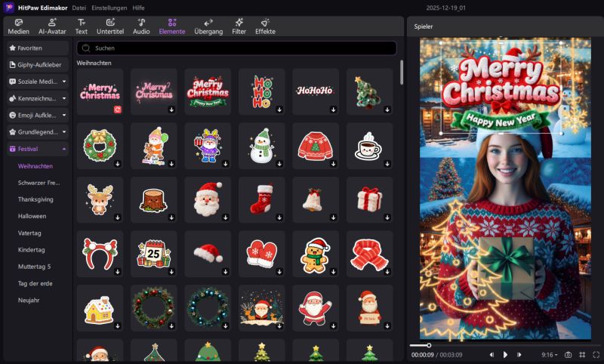Toggle fullscreen player view

tap(595, 354)
